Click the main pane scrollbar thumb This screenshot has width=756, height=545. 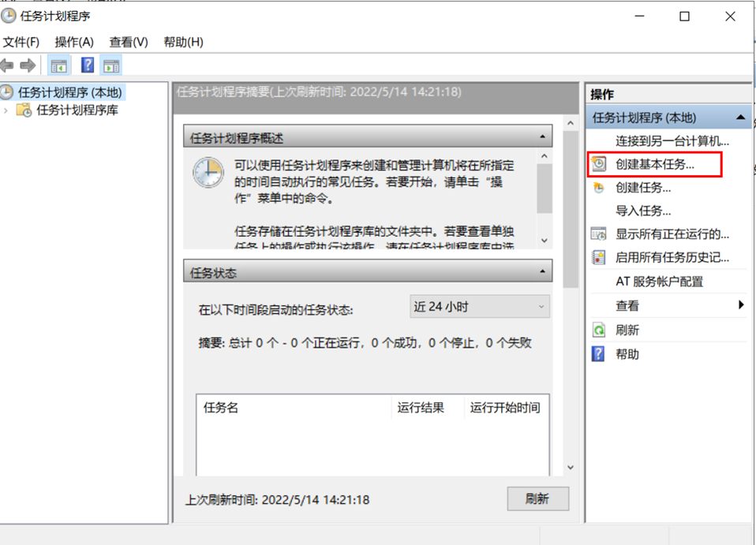571,209
